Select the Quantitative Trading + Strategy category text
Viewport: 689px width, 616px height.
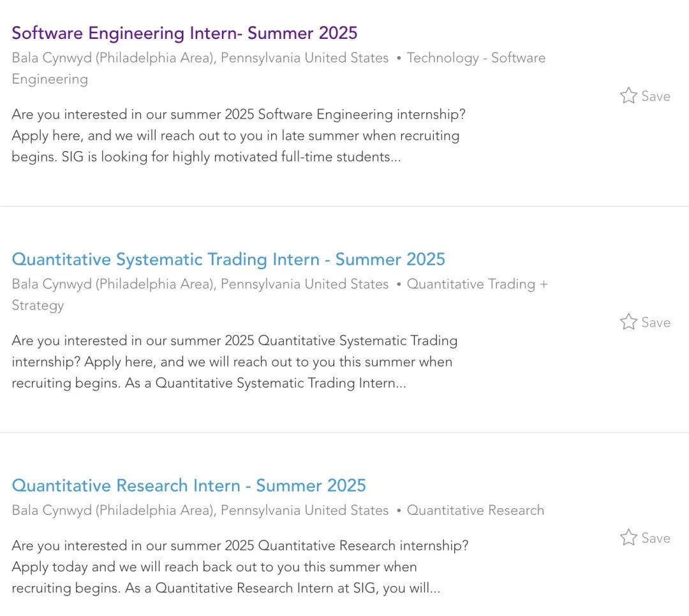pos(477,284)
